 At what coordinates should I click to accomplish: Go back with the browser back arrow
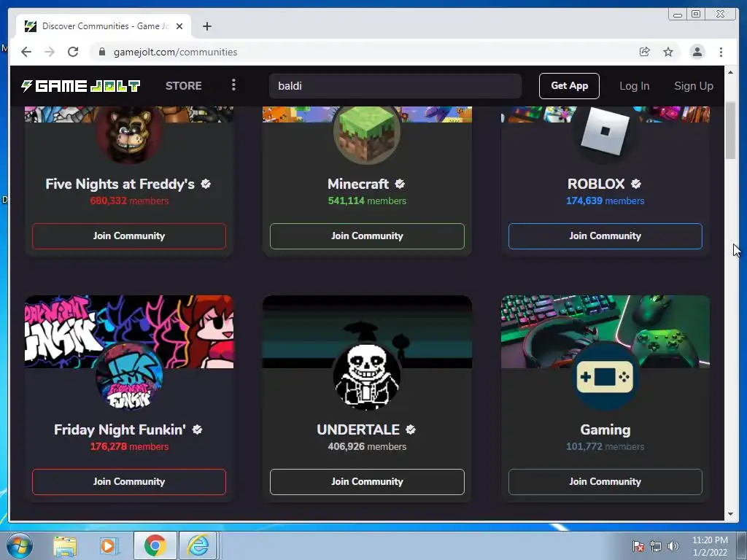[x=26, y=52]
